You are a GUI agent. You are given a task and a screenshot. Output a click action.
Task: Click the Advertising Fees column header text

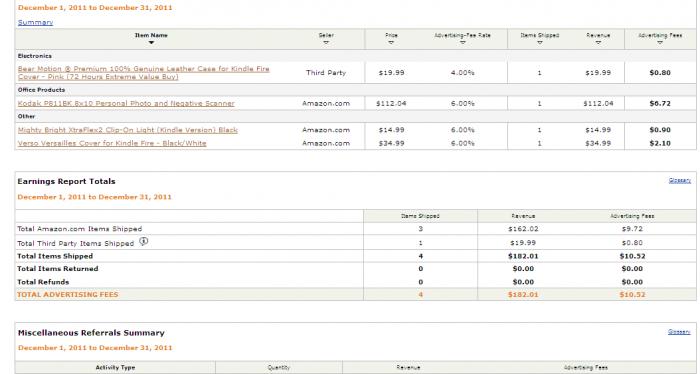[660, 35]
